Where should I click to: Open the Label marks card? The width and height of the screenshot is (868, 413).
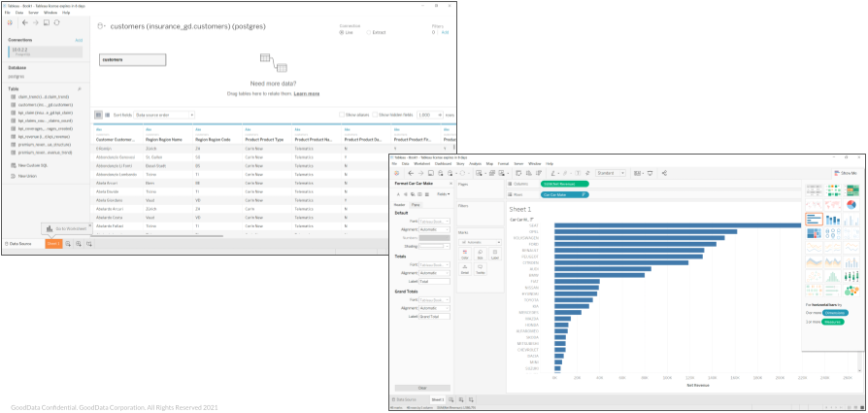pyautogui.click(x=495, y=254)
